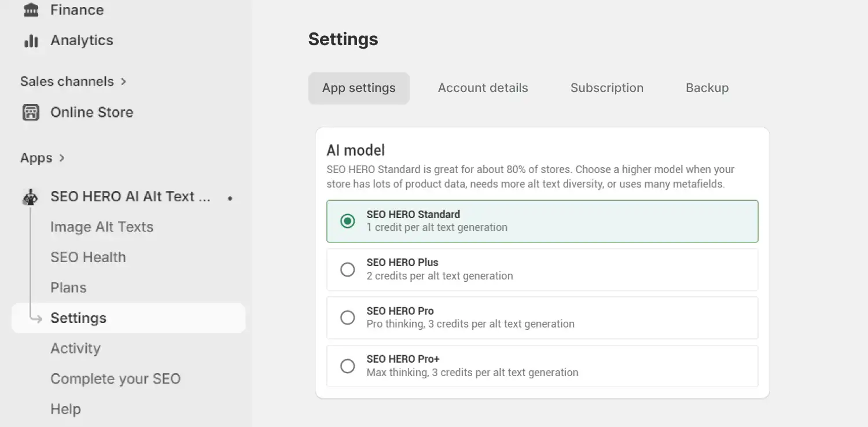Go to Plans page

coord(68,288)
